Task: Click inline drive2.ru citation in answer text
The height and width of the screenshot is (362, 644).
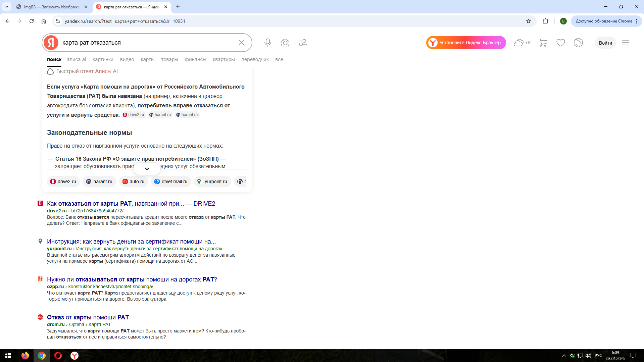Action: 134,115
